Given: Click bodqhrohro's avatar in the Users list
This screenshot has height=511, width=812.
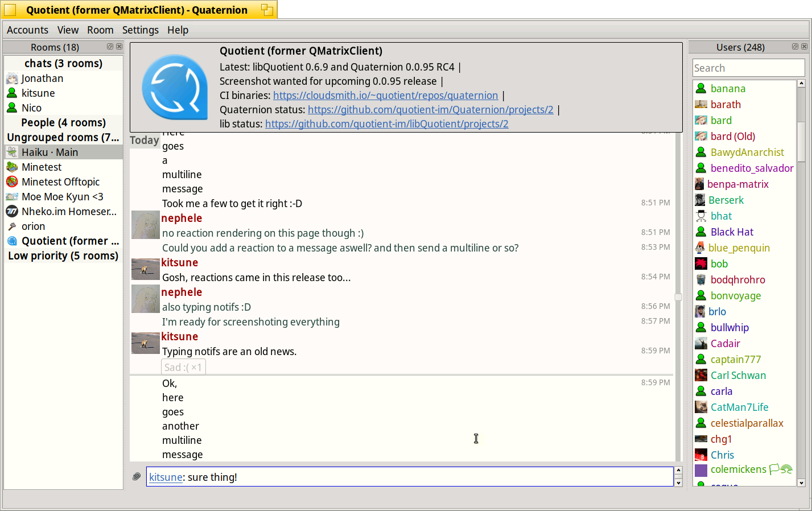Looking at the screenshot, I should click(x=701, y=280).
